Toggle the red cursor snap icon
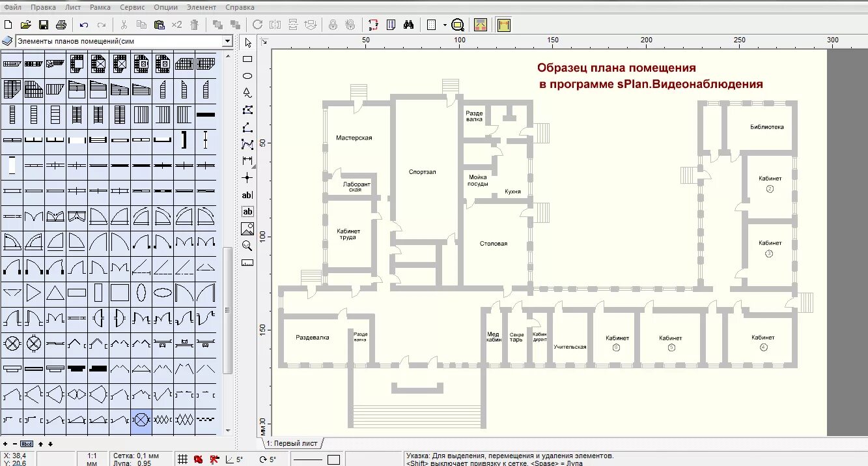This screenshot has height=466, width=868. tap(215, 459)
